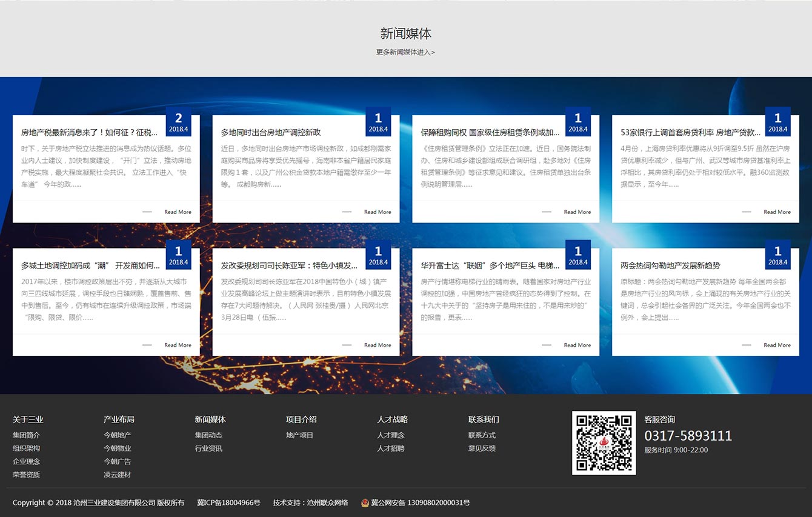812x517 pixels.
Task: Click 服务时间 9:00-22:00 text
Action: tap(676, 450)
